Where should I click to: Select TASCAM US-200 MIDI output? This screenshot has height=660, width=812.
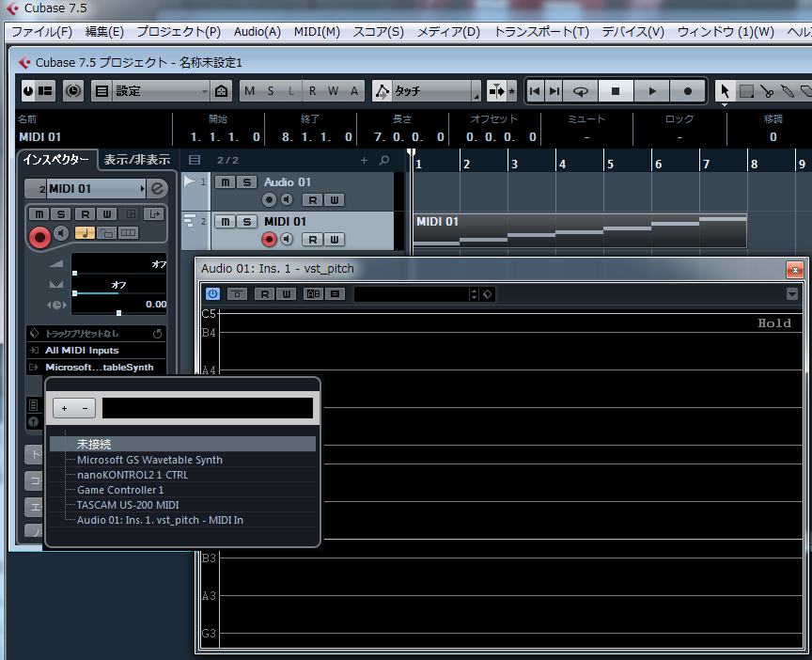pyautogui.click(x=183, y=505)
